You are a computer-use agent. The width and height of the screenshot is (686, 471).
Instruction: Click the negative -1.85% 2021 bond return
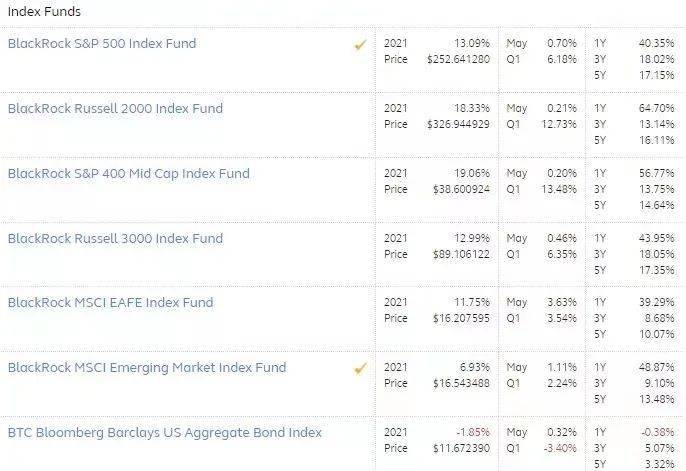point(473,432)
